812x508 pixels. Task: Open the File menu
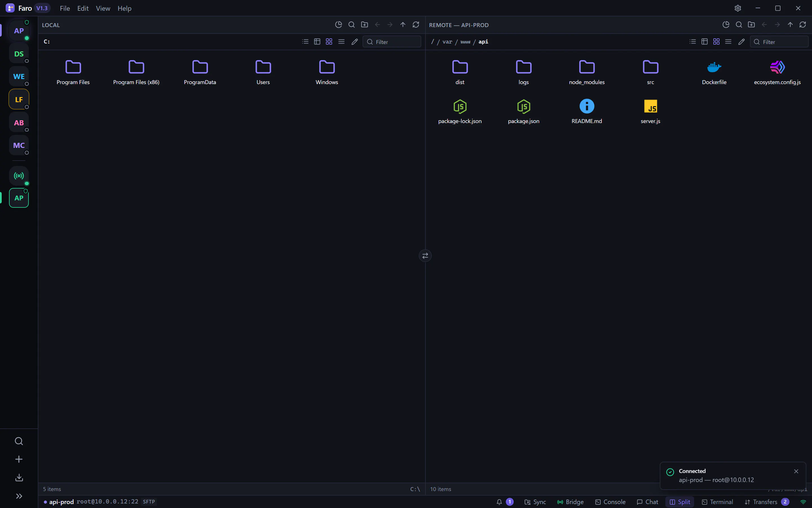click(x=65, y=8)
